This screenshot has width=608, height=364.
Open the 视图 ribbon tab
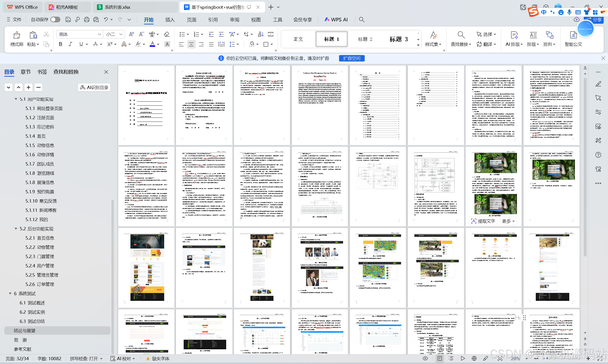pos(256,20)
